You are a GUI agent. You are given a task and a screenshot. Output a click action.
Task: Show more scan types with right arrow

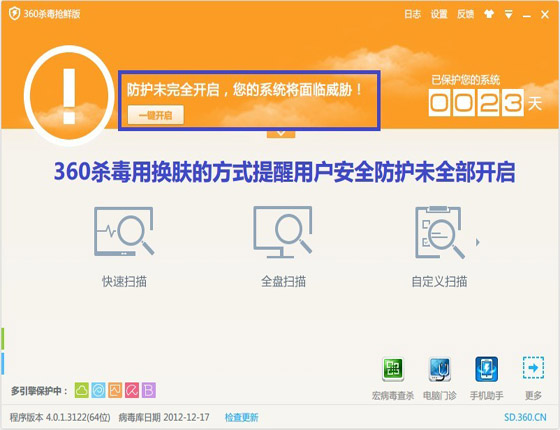478,242
